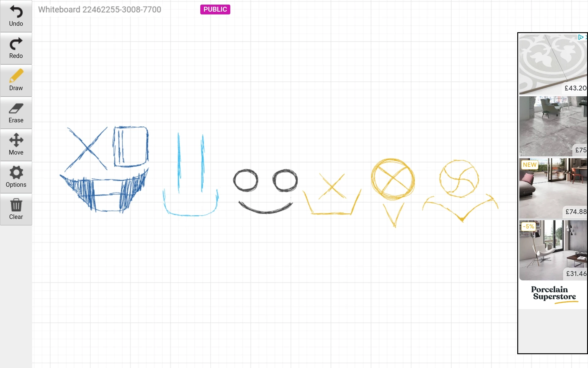Screen dimensions: 588x368
Task: Click the yellow crossed circle drawing
Action: 393,178
